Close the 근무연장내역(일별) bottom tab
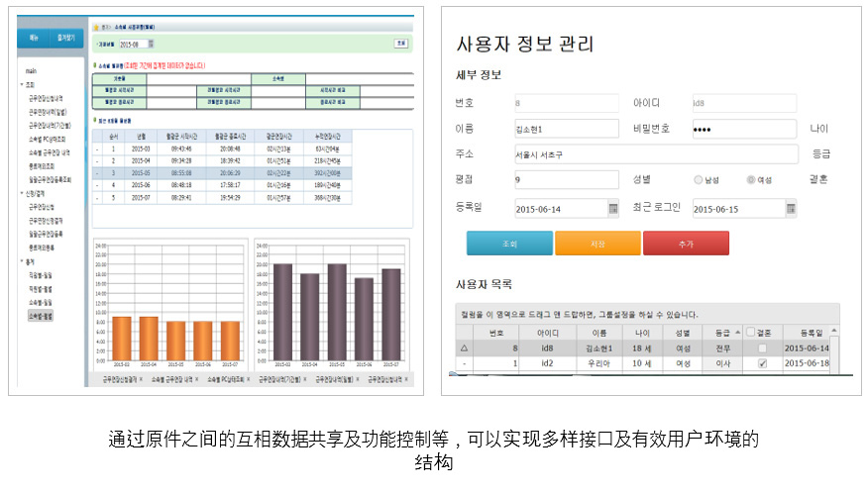Viewport: 868px width, 495px height. point(358,379)
